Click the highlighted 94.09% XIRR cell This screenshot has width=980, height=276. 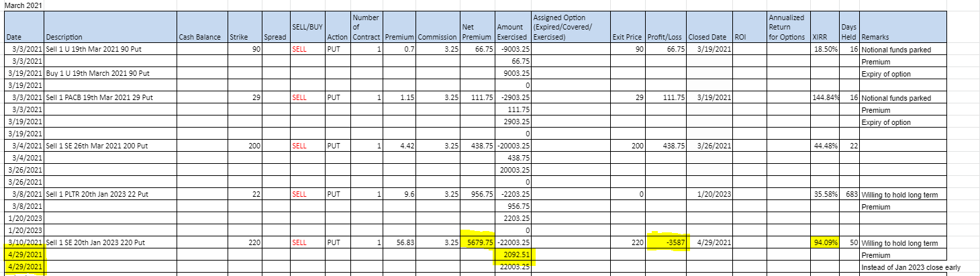point(826,242)
